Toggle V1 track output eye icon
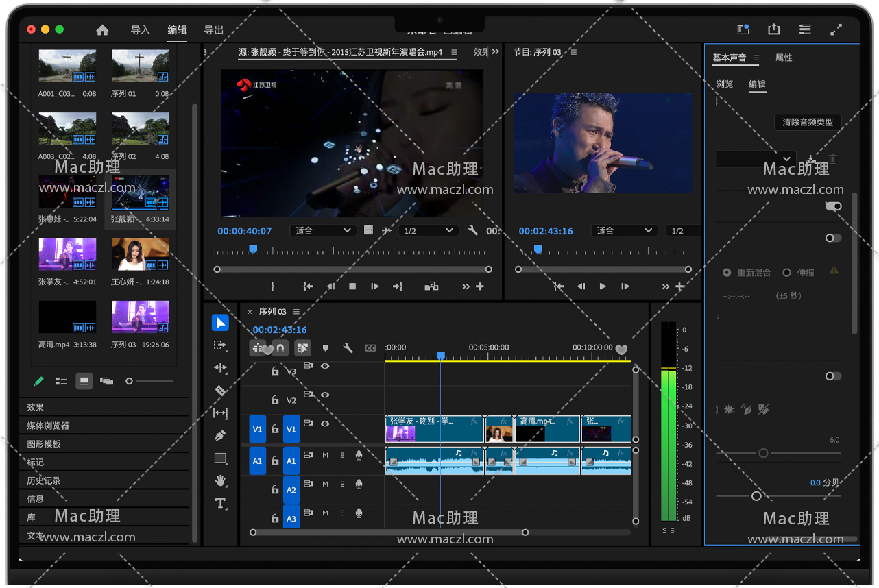 click(x=325, y=424)
